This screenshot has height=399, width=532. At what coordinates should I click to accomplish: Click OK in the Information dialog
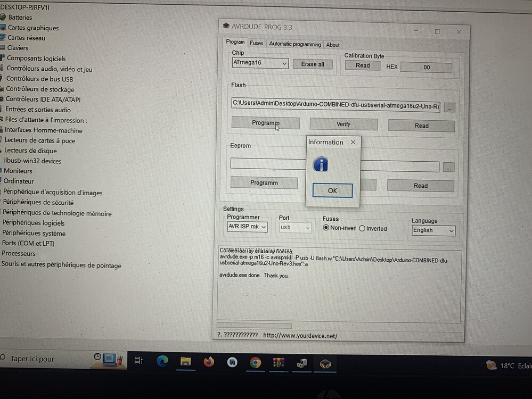click(332, 190)
